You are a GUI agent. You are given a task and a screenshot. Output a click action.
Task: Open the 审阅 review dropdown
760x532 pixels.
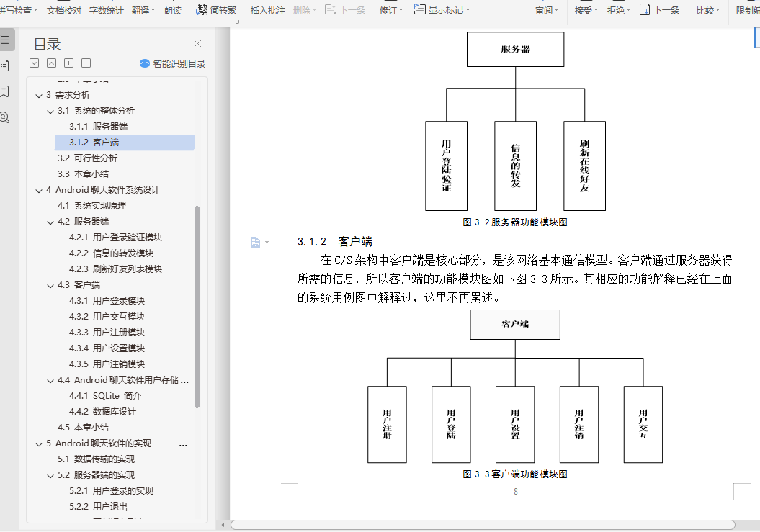point(547,10)
